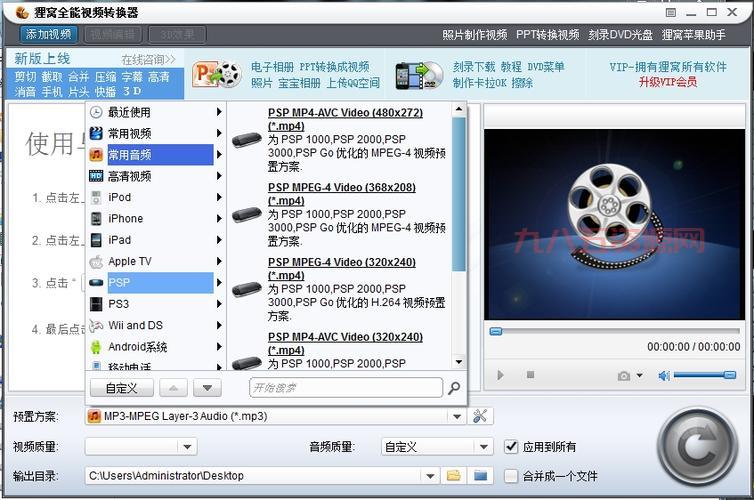Click the preview stop button
Screen dimensions: 754x500
530,375
